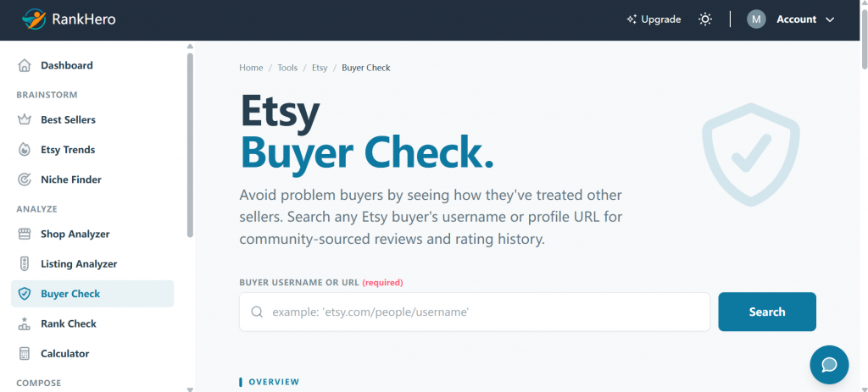Open Best Sellers in sidebar
This screenshot has height=392, width=868.
(92, 119)
